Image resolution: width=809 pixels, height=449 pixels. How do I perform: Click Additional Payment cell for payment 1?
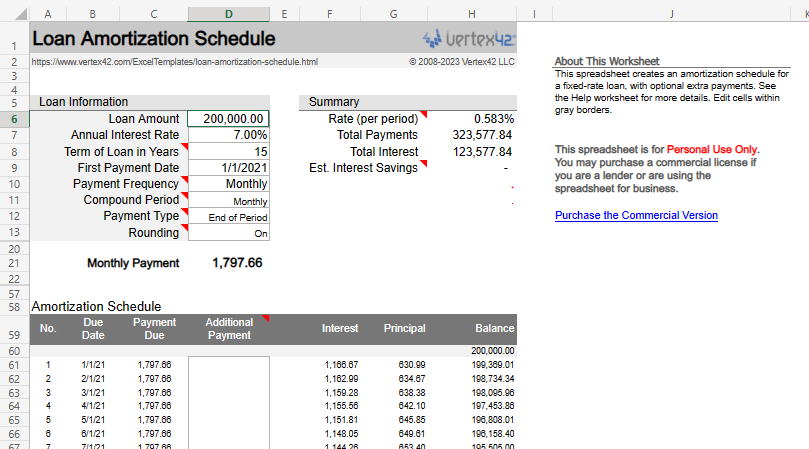pos(228,365)
